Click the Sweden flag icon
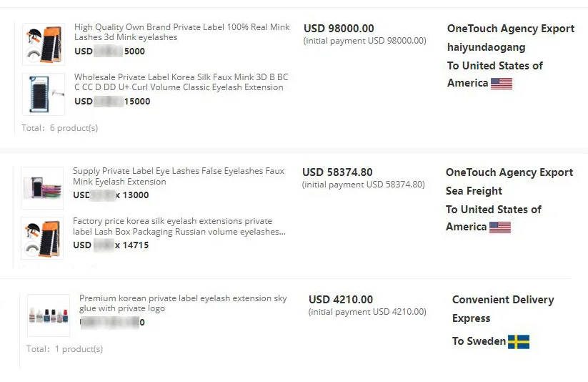This screenshot has width=588, height=382. pyautogui.click(x=519, y=342)
